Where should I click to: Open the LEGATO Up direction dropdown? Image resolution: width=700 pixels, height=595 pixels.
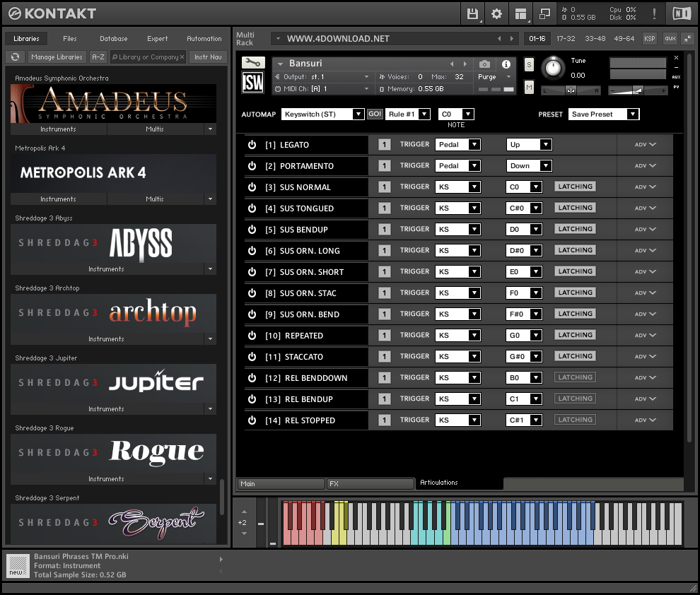529,145
